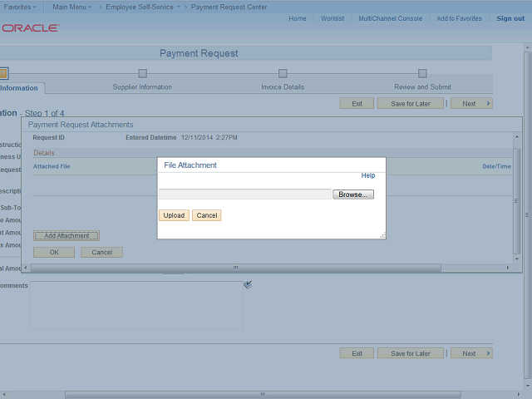Open MultiChannel Console link

click(391, 18)
